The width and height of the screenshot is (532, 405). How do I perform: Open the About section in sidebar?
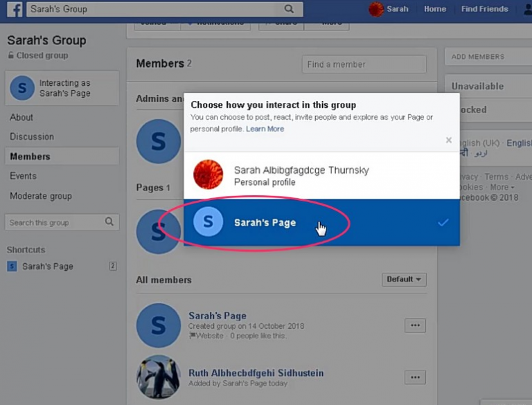(21, 118)
